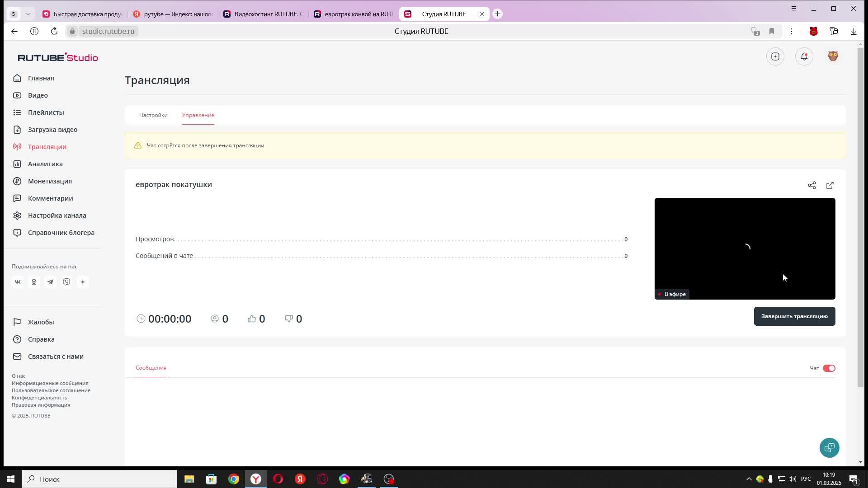Click the video icon beside Видео
Viewport: 868px width, 488px height.
(x=17, y=95)
